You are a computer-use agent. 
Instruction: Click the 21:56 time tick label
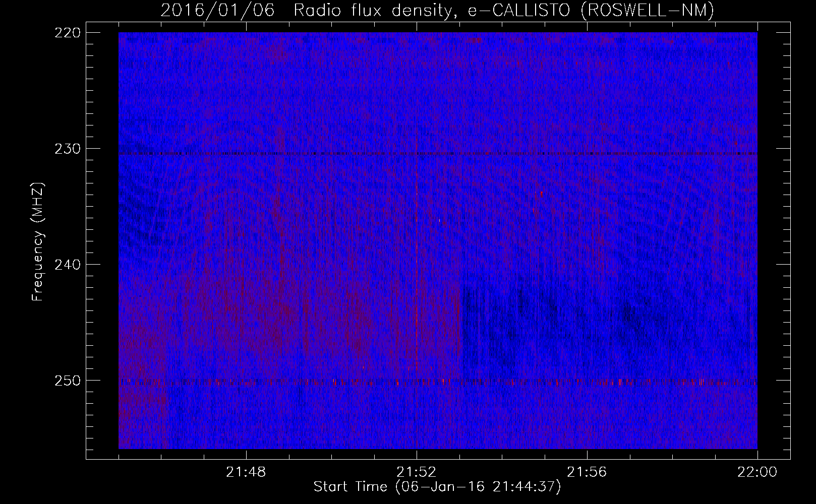click(x=587, y=472)
